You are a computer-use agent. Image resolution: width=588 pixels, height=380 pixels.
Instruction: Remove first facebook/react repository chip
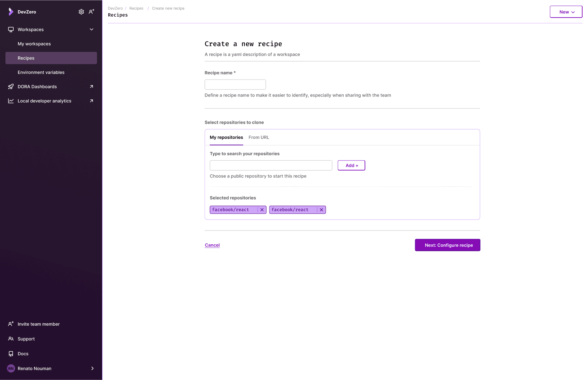[x=262, y=210]
